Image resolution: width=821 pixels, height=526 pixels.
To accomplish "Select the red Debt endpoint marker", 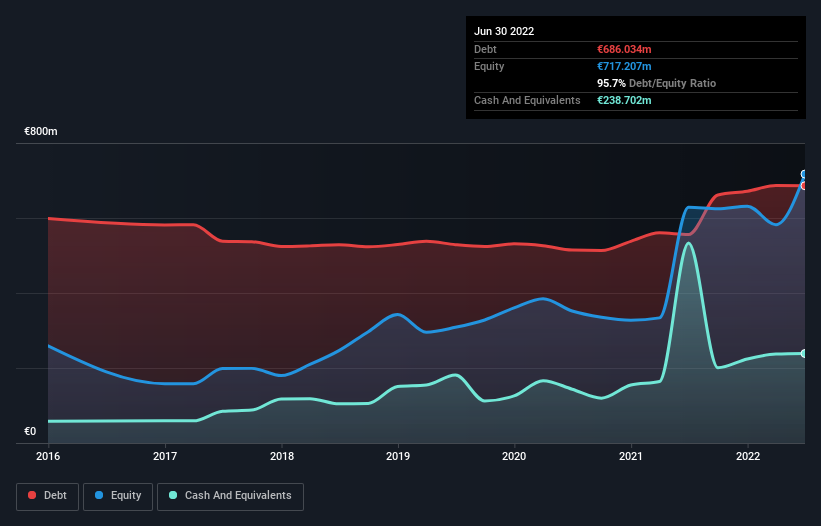I will click(804, 186).
